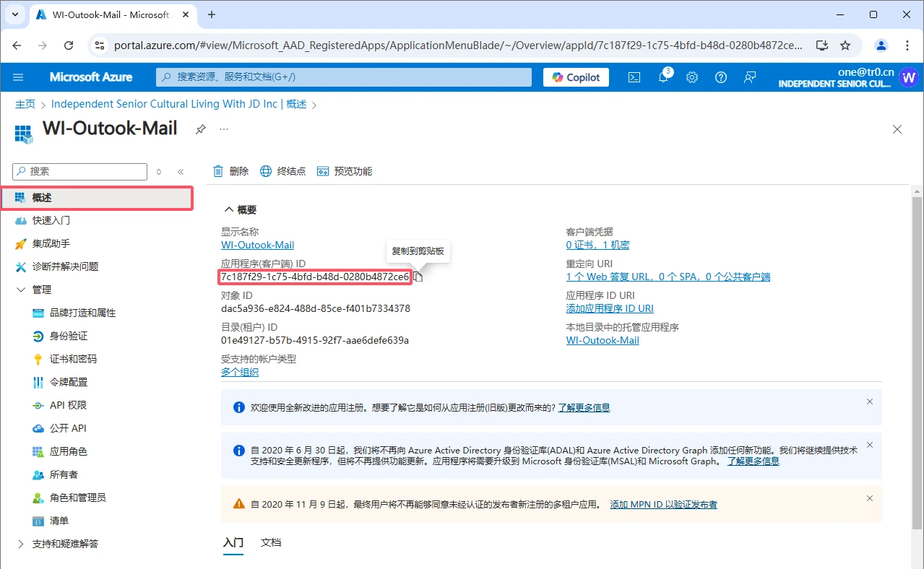Copy the application client ID to clipboard
924x569 pixels.
[418, 277]
